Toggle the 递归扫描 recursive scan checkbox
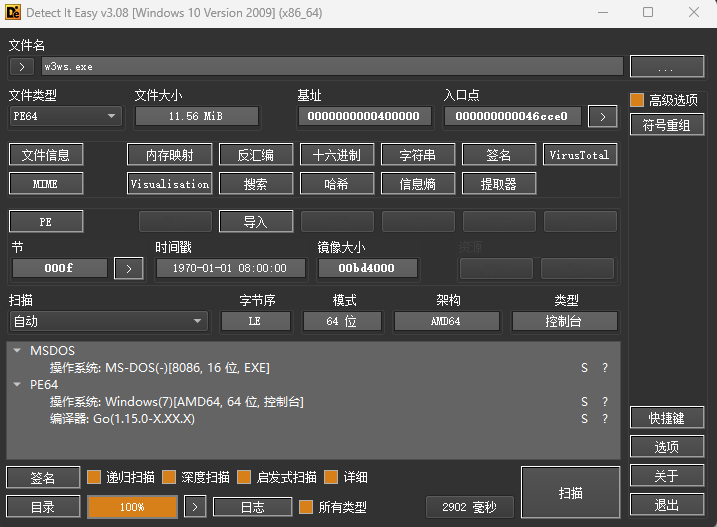The height and width of the screenshot is (527, 717). pyautogui.click(x=94, y=478)
